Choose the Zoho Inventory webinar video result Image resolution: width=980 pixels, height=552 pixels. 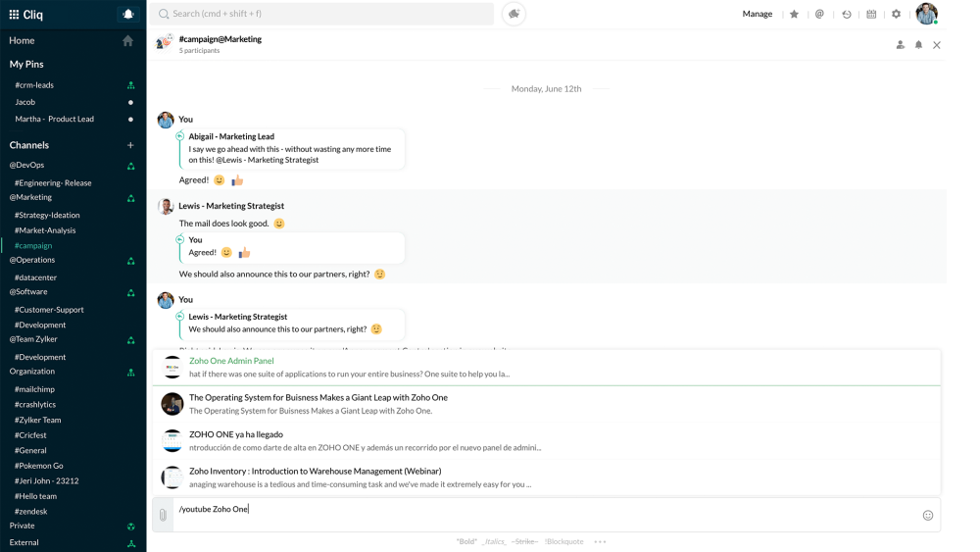(314, 471)
